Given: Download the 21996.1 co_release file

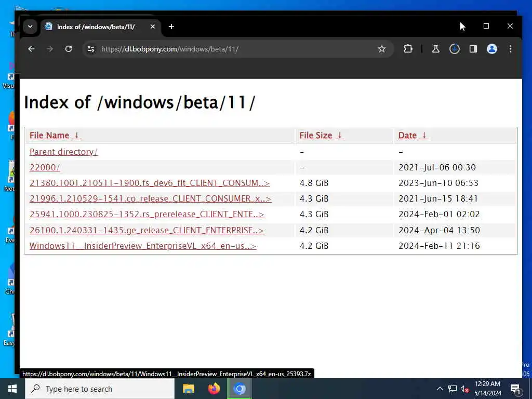Looking at the screenshot, I should click(151, 198).
